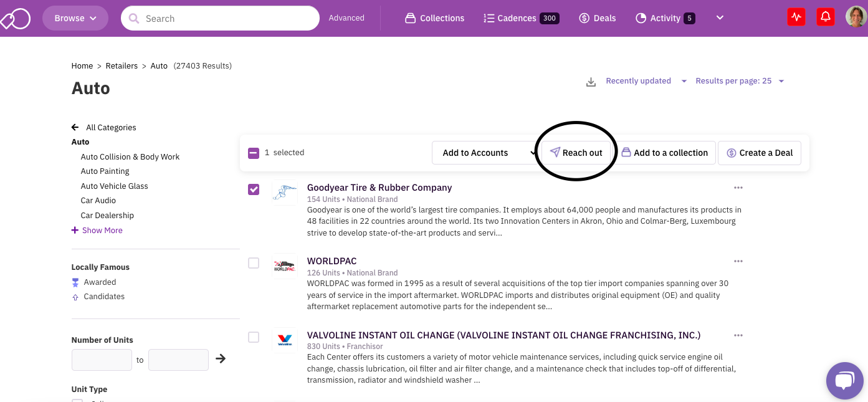Click the Awarded ribbon icon

[x=75, y=282]
